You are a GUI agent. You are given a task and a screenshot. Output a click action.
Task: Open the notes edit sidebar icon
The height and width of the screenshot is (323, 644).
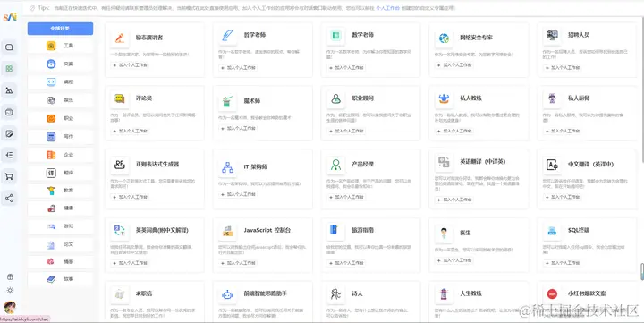[9, 133]
